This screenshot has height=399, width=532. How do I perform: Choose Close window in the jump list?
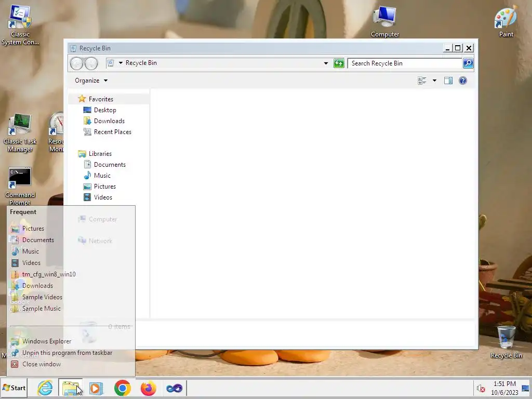(x=71, y=364)
